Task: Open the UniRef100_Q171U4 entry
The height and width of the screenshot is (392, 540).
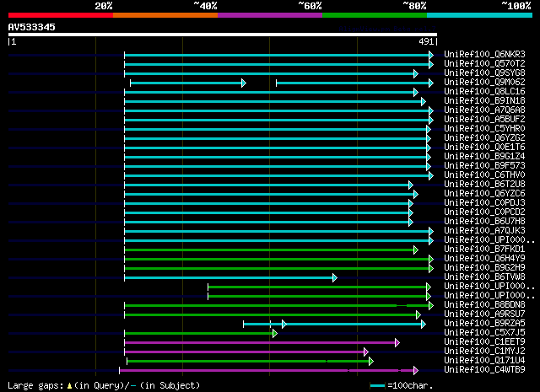Action: [x=484, y=361]
